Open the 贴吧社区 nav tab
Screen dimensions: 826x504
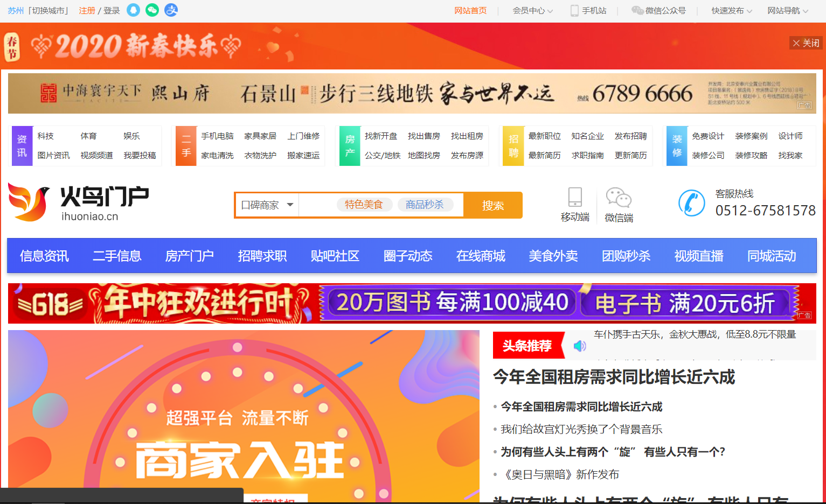pos(335,256)
